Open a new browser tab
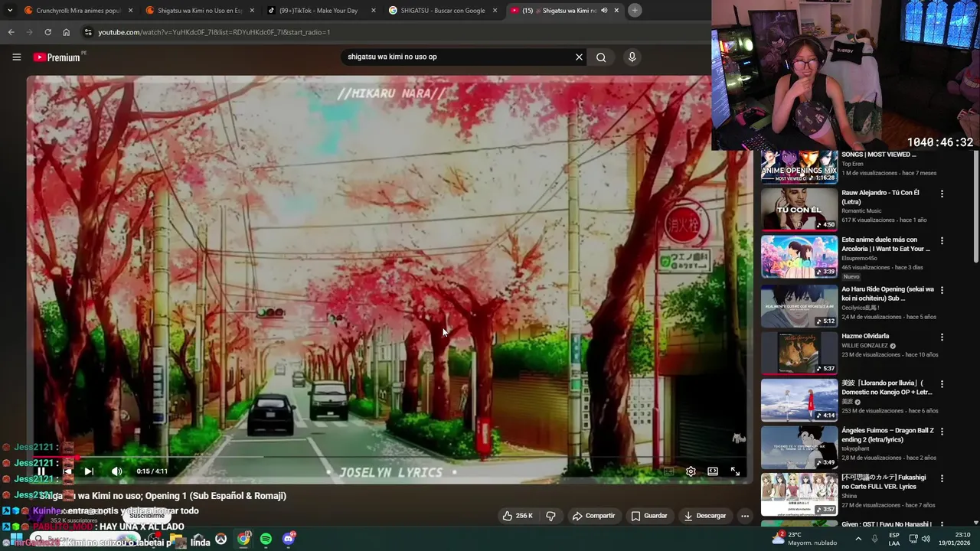Viewport: 980px width, 551px height. click(635, 10)
